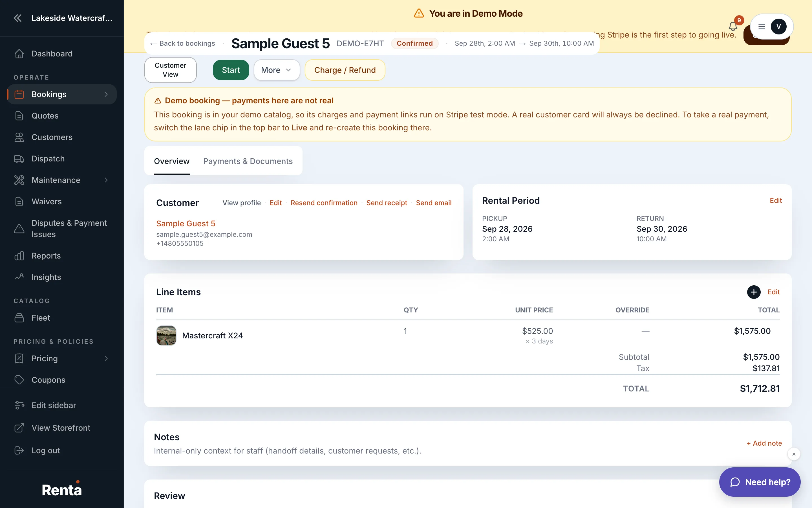Click the Confirmed status badge
Image resolution: width=812 pixels, height=508 pixels.
click(x=415, y=43)
